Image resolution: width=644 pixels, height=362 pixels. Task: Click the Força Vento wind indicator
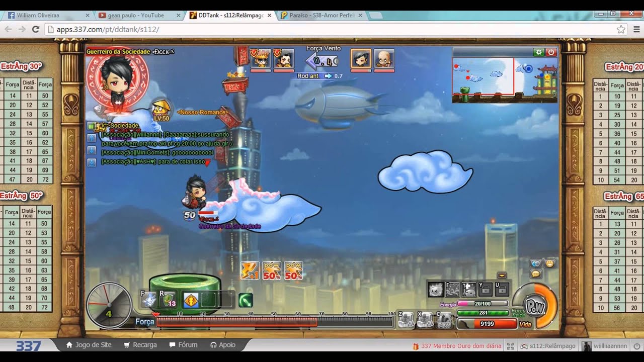pos(322,60)
